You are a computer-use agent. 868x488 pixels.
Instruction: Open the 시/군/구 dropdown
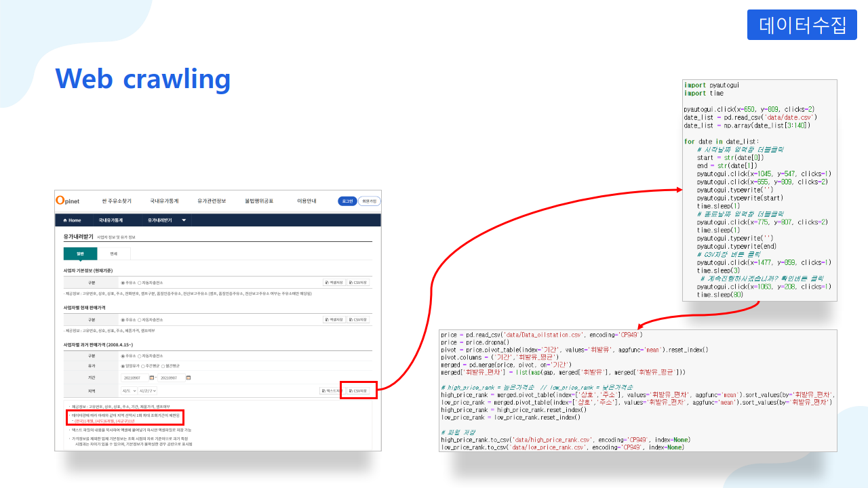point(147,390)
